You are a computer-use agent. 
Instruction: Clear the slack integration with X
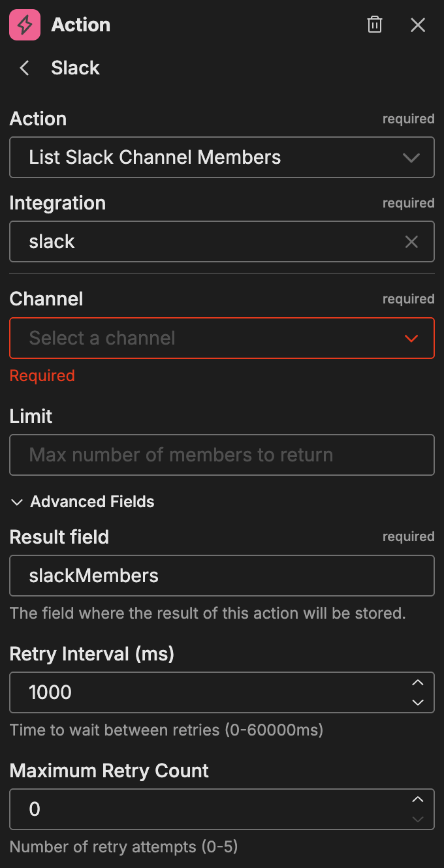point(411,242)
